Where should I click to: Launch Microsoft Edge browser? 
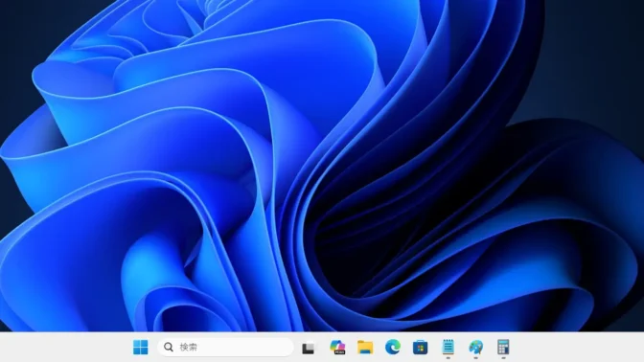click(x=393, y=348)
